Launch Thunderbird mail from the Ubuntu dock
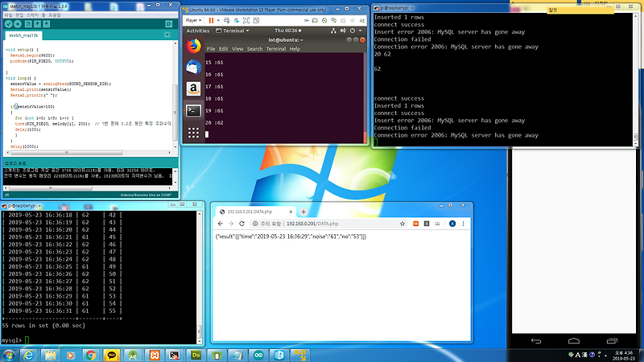This screenshot has height=362, width=644. [193, 68]
